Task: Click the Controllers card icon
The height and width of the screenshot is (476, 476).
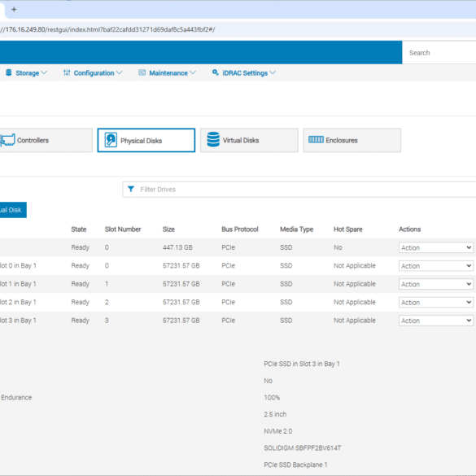Action: tap(7, 140)
